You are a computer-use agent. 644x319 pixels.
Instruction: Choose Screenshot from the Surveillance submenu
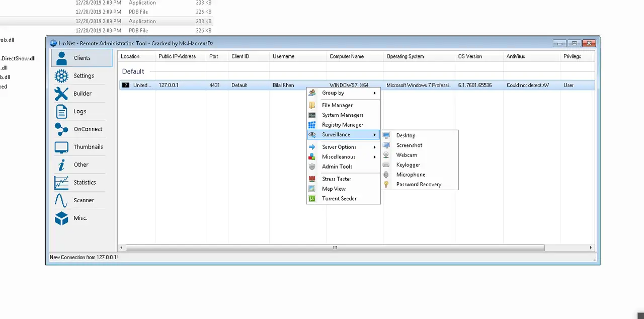(x=409, y=145)
